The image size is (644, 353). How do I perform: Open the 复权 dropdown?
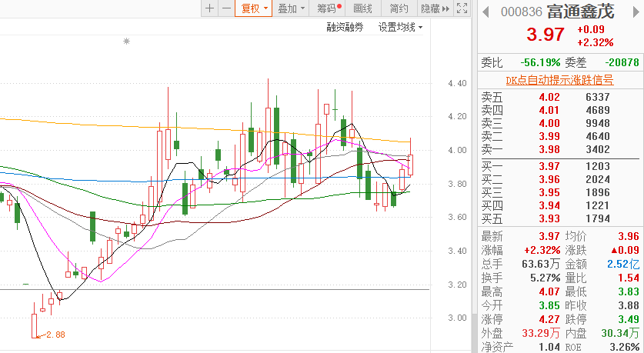pyautogui.click(x=253, y=8)
